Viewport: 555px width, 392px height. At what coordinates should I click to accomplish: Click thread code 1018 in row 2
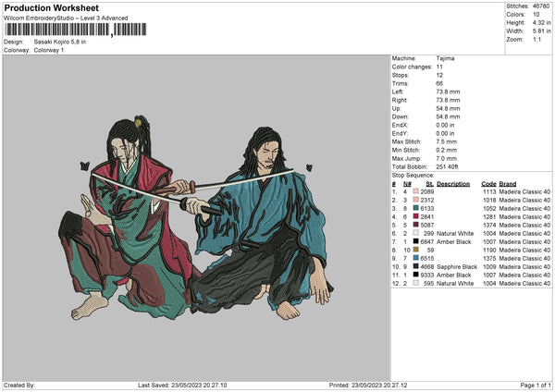coord(490,201)
